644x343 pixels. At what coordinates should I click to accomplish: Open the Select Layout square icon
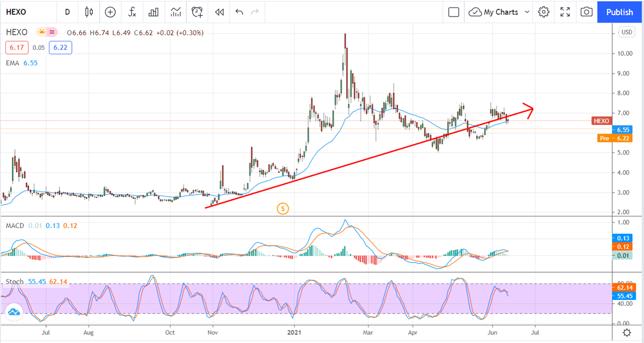pos(453,12)
